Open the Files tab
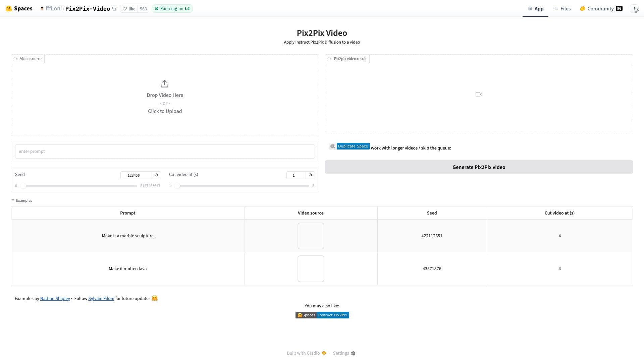The image size is (644, 362). point(562,9)
